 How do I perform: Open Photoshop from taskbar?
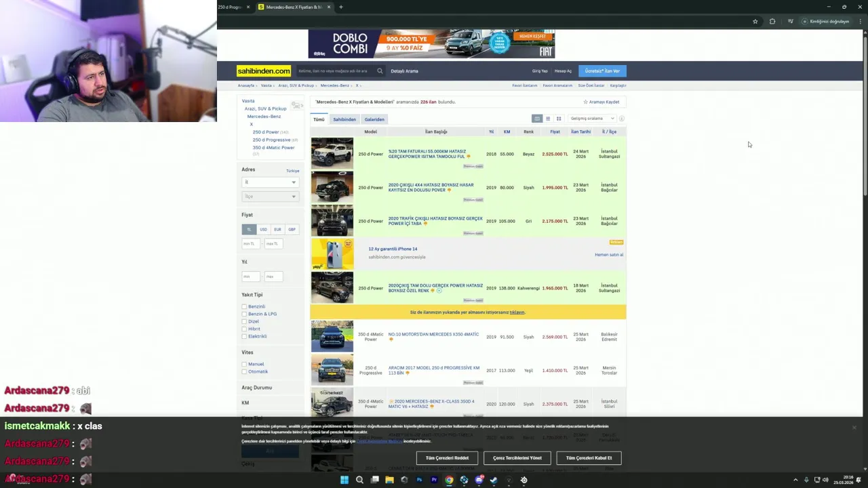419,480
